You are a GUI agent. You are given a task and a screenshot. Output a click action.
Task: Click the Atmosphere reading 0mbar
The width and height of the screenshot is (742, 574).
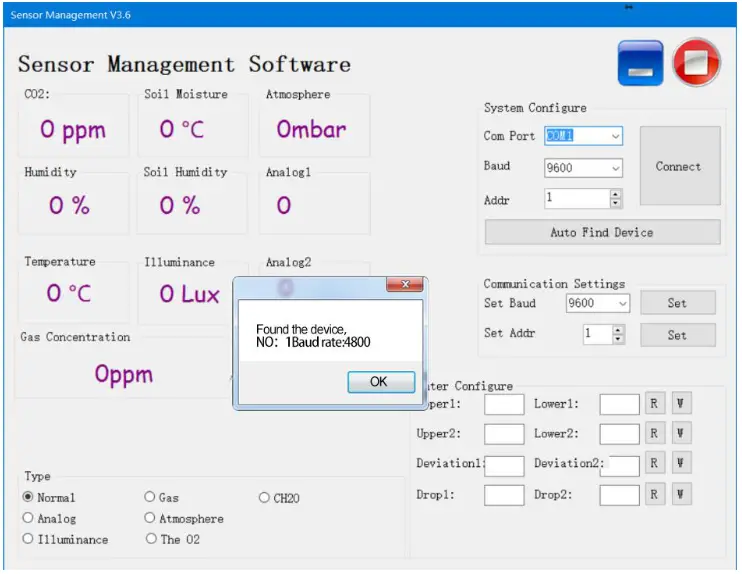(x=311, y=129)
